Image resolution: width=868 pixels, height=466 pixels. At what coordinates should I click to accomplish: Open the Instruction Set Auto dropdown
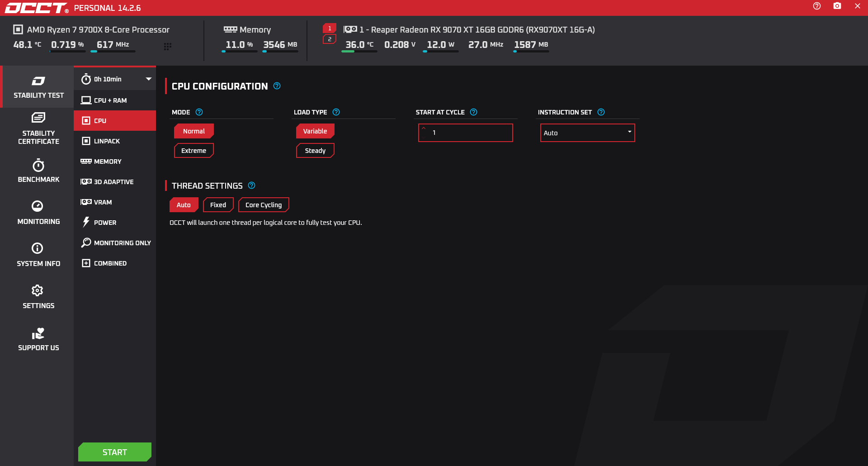pos(588,133)
